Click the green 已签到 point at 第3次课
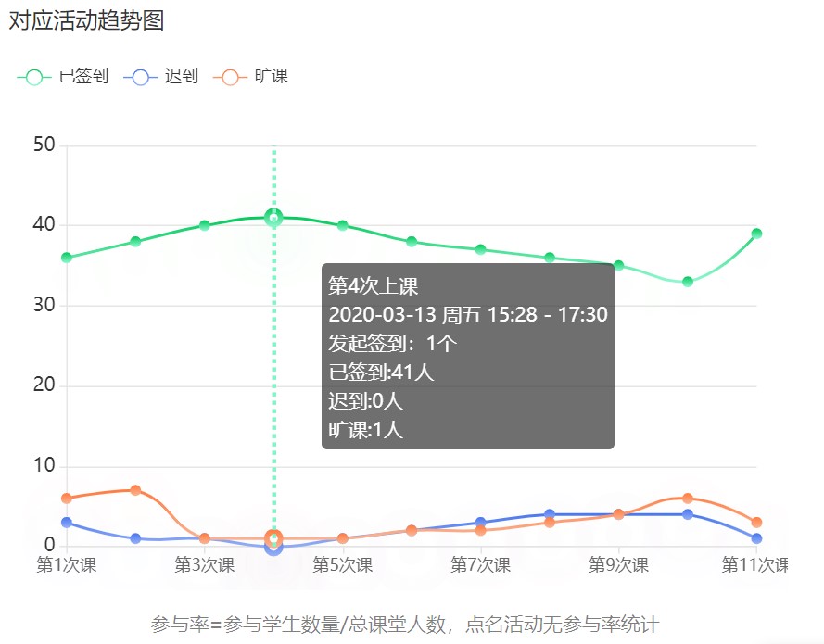The image size is (824, 644). (x=205, y=225)
